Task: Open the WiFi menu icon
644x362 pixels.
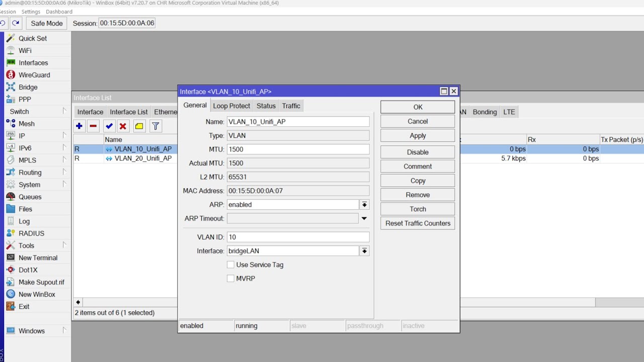Action: [11, 50]
